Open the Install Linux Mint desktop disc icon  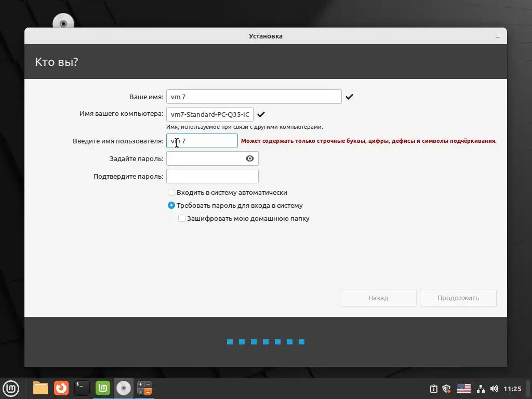pyautogui.click(x=63, y=22)
